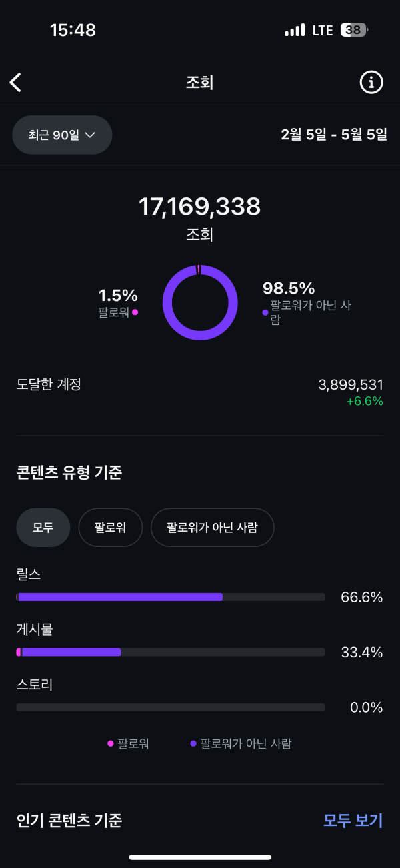The height and width of the screenshot is (868, 400).
Task: Tap the 17,169,338 total views count
Action: pos(199,207)
